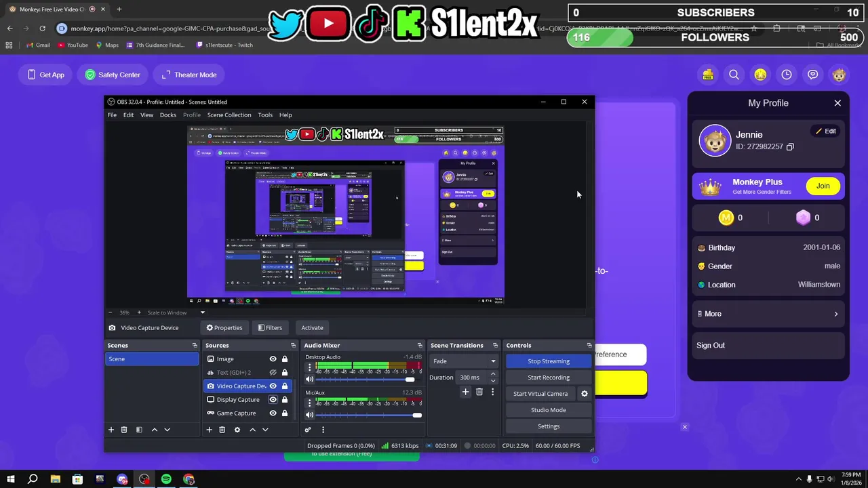Click Stop Streaming button
868x488 pixels.
549,361
